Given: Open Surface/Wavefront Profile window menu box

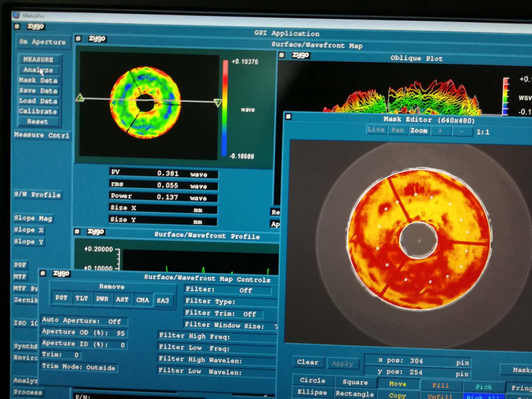Looking at the screenshot, I should pos(77,232).
